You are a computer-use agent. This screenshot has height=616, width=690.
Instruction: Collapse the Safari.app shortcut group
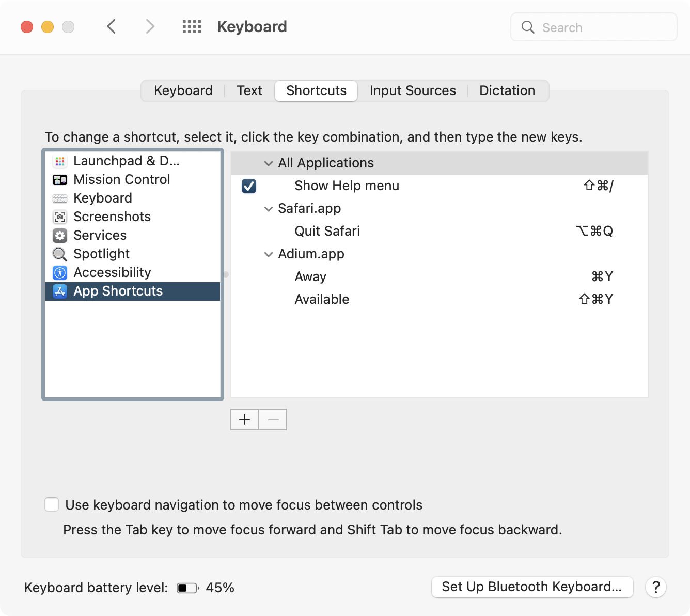(269, 209)
